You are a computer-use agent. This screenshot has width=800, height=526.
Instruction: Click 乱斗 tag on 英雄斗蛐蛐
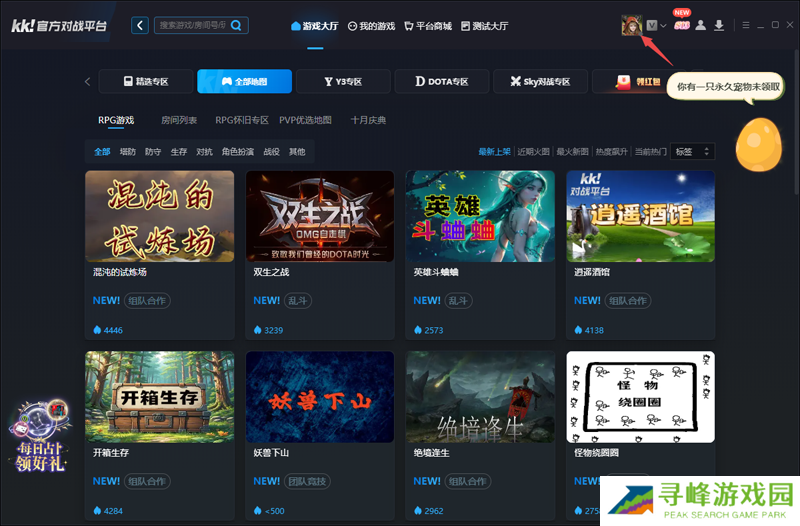(x=458, y=300)
